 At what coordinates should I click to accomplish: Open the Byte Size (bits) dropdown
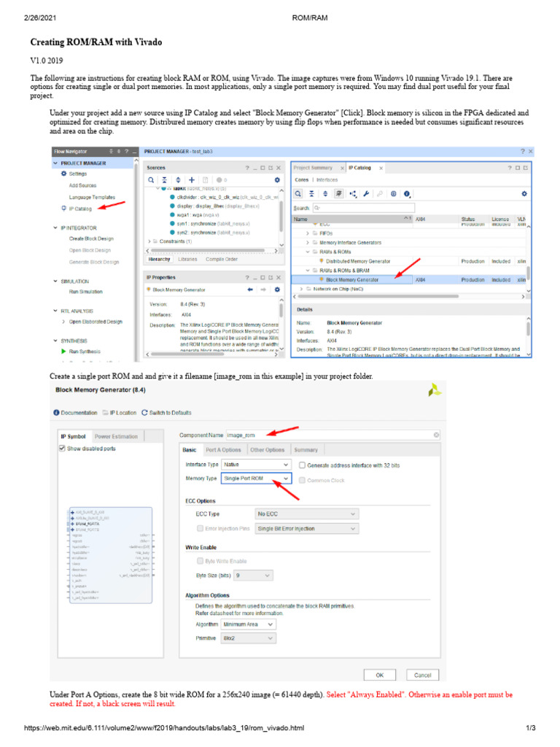tap(253, 576)
